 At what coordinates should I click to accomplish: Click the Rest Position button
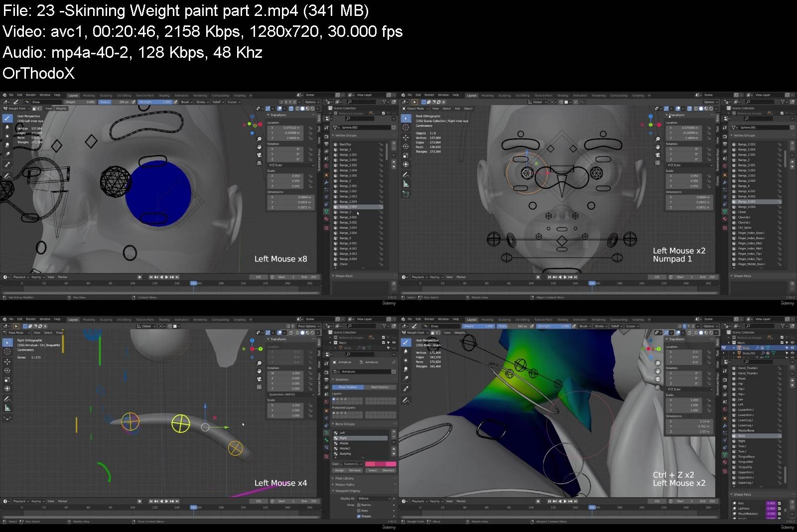click(380, 387)
